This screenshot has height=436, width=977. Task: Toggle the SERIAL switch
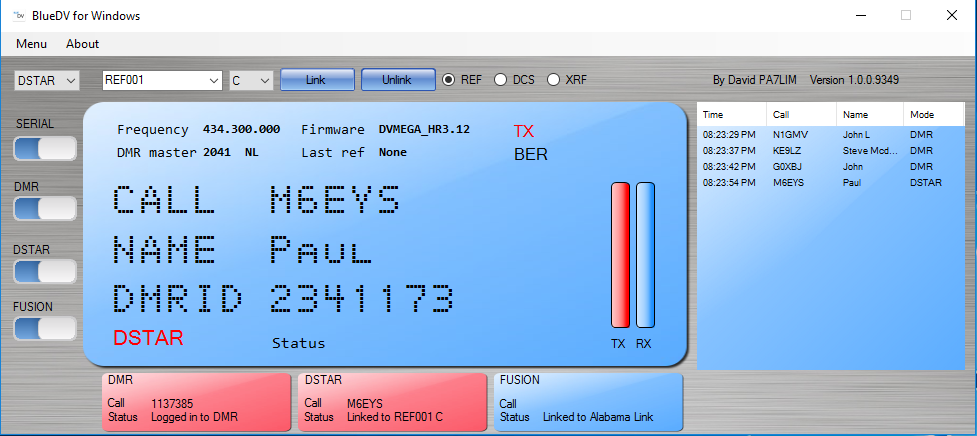[45, 149]
